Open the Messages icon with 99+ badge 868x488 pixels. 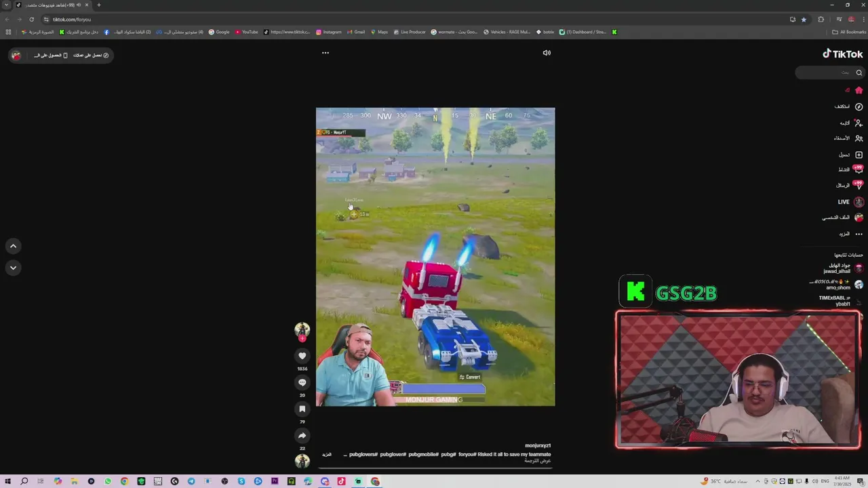click(x=859, y=185)
